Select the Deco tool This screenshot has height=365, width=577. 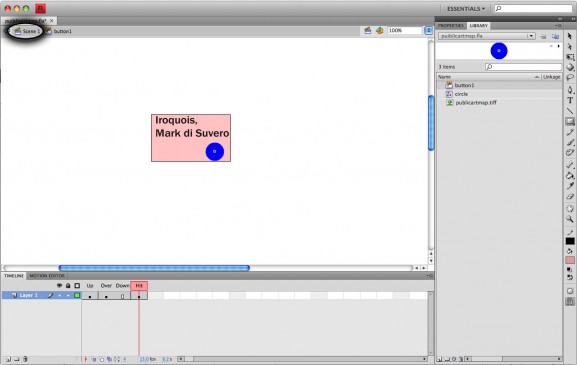pyautogui.click(x=570, y=152)
